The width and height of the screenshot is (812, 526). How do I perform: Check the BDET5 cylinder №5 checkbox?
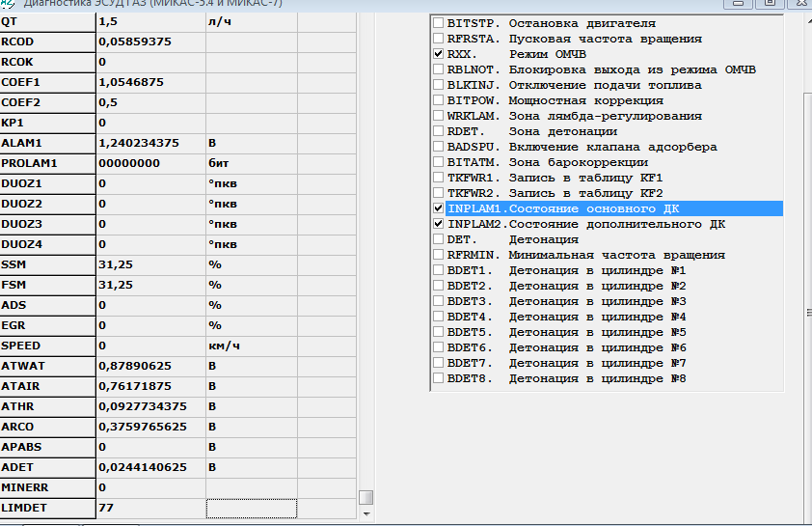tap(438, 332)
